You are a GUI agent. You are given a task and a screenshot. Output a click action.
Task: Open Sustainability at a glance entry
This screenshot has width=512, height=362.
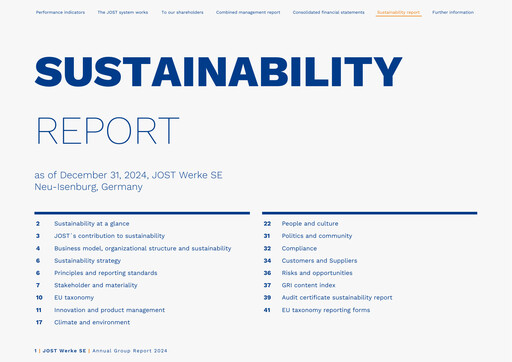coord(92,224)
